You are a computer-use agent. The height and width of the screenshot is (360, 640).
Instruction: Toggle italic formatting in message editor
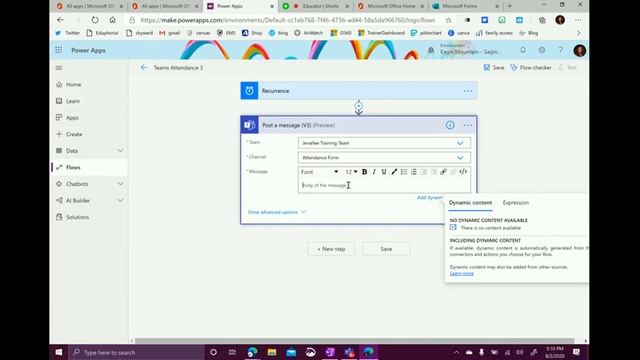click(x=374, y=172)
